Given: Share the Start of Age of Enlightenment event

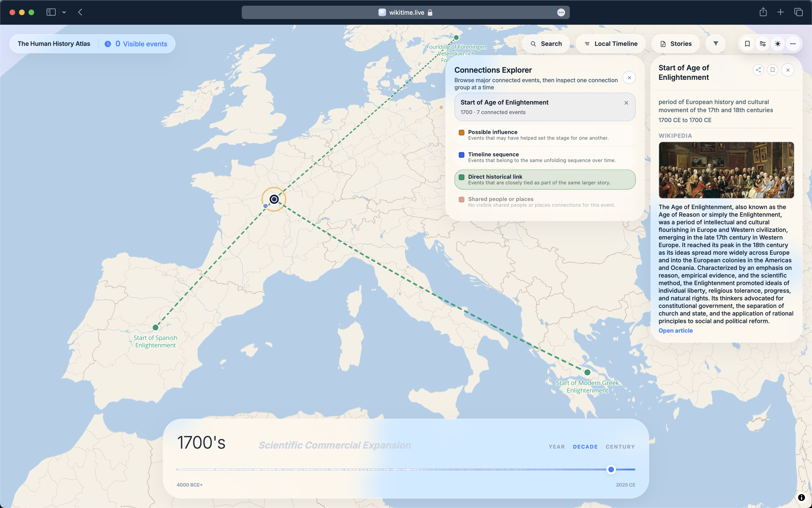Looking at the screenshot, I should [x=758, y=70].
